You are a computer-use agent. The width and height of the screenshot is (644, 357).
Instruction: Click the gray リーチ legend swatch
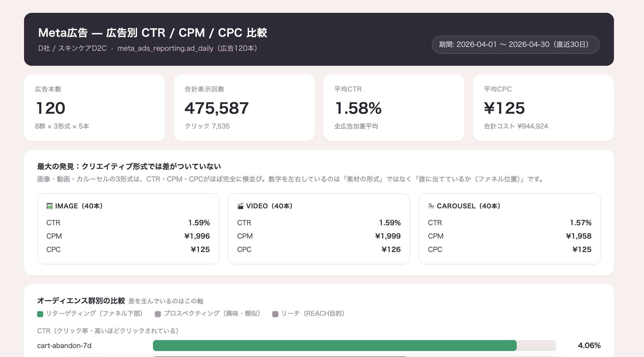click(275, 314)
